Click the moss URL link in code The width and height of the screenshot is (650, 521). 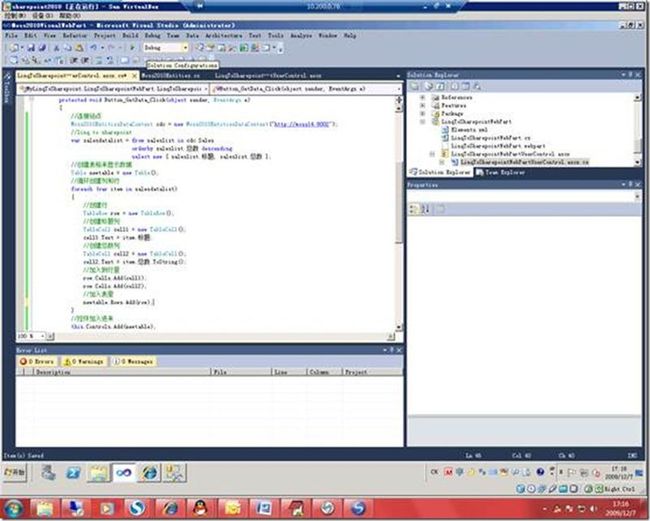(301, 124)
